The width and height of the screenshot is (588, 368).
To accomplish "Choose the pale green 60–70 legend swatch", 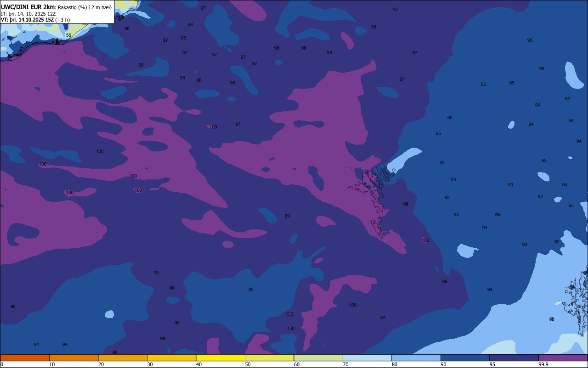I will tap(318, 357).
